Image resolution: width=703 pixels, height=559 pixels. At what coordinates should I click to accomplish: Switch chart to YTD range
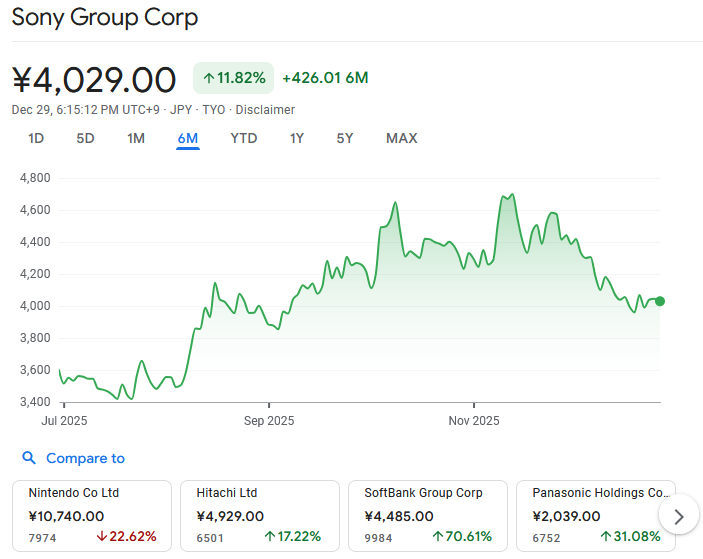(244, 139)
